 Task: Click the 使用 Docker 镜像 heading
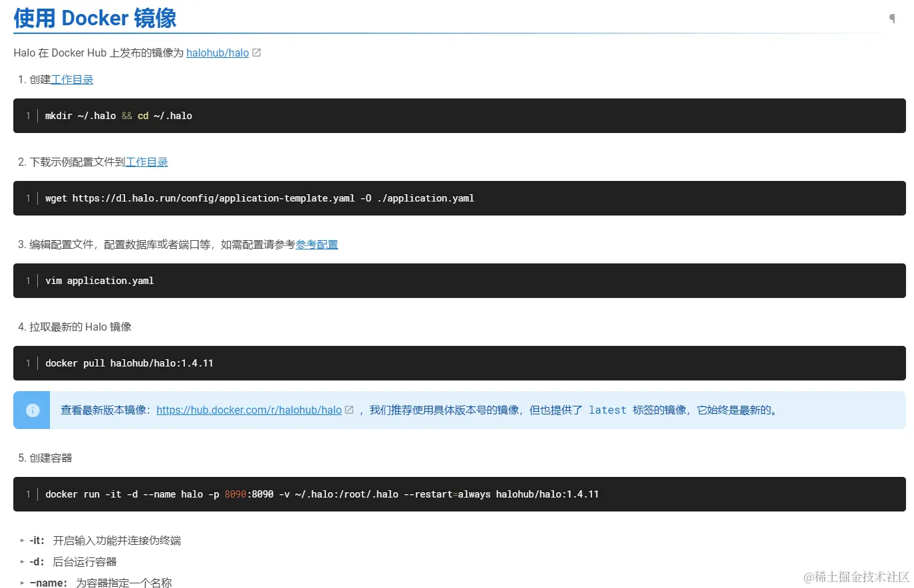pos(95,18)
